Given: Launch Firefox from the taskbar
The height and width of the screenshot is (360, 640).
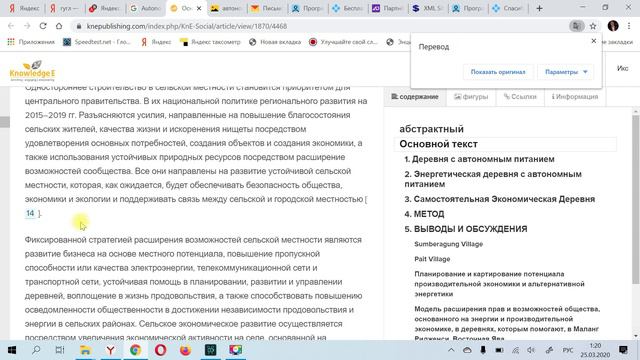Looking at the screenshot, I should [185, 350].
